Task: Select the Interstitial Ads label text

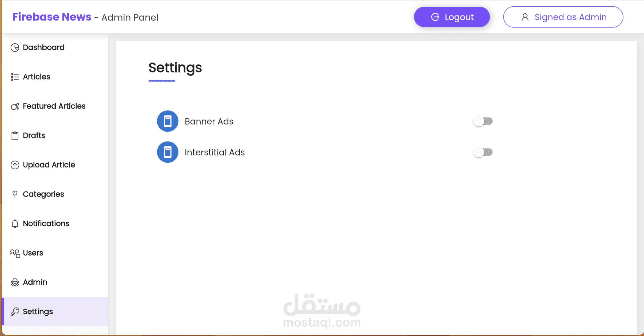Action: (214, 152)
